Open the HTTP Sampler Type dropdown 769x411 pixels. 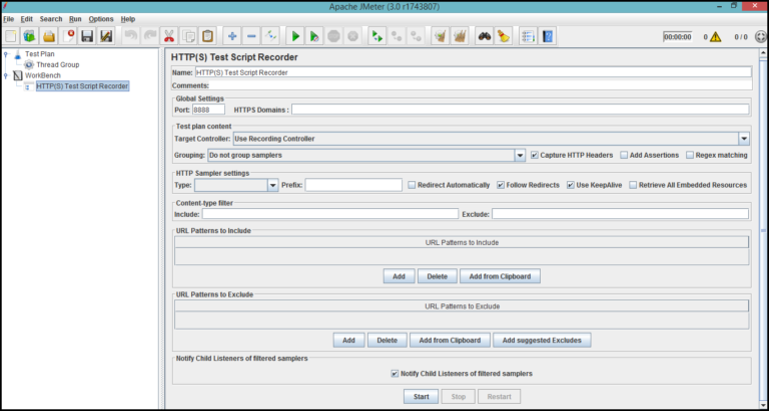click(x=273, y=185)
